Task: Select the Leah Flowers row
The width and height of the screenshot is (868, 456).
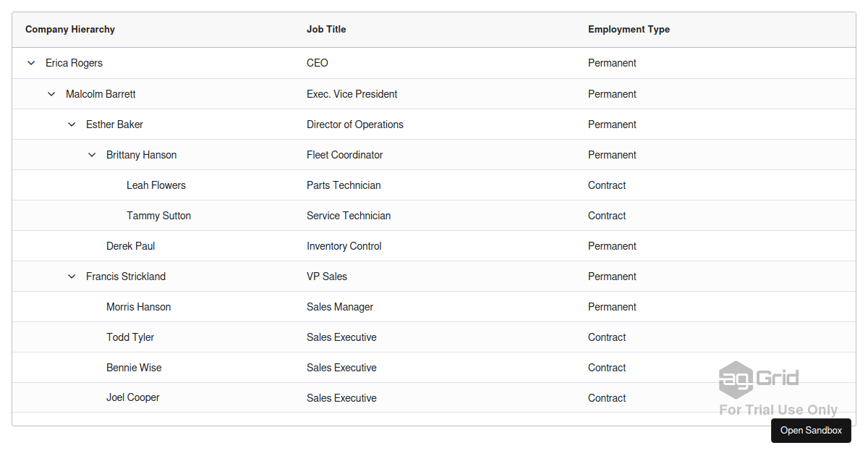Action: point(156,185)
